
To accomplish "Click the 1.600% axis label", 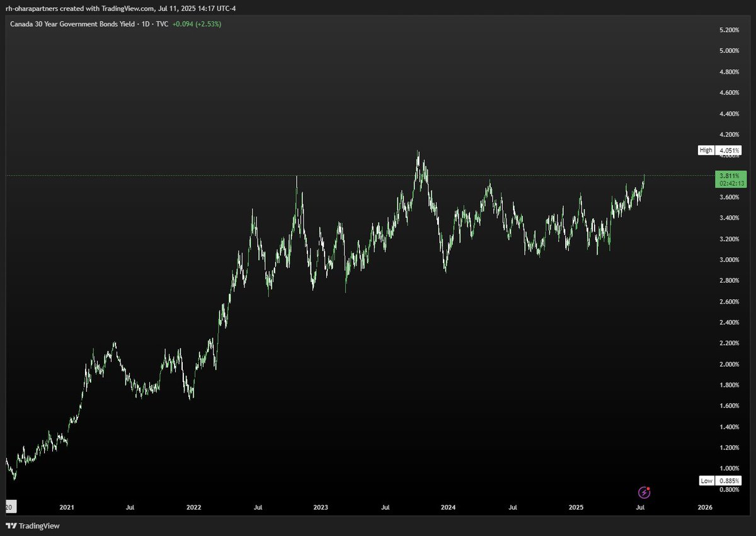I will [x=729, y=406].
